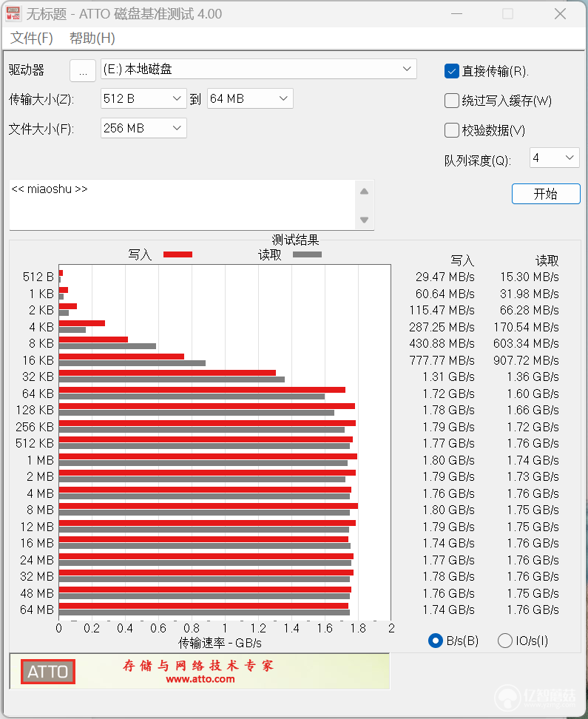Image resolution: width=588 pixels, height=719 pixels.
Task: Click the 430.88 MB/s write value
Action: (442, 343)
